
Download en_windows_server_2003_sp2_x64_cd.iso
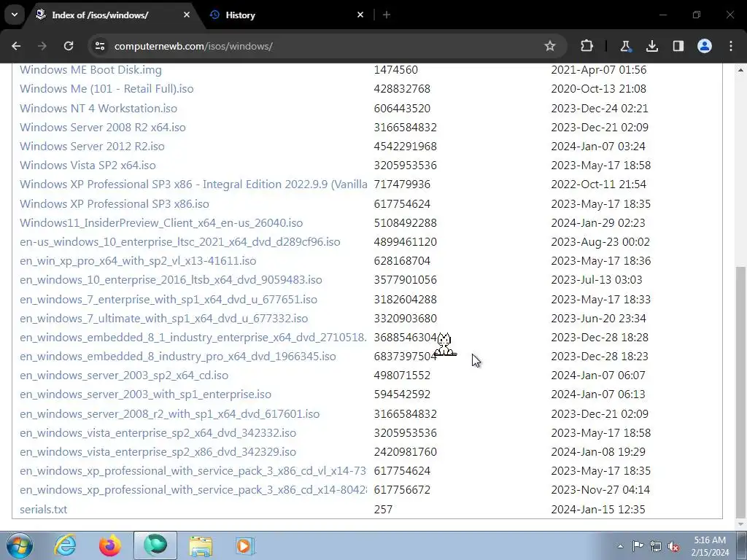tap(124, 376)
